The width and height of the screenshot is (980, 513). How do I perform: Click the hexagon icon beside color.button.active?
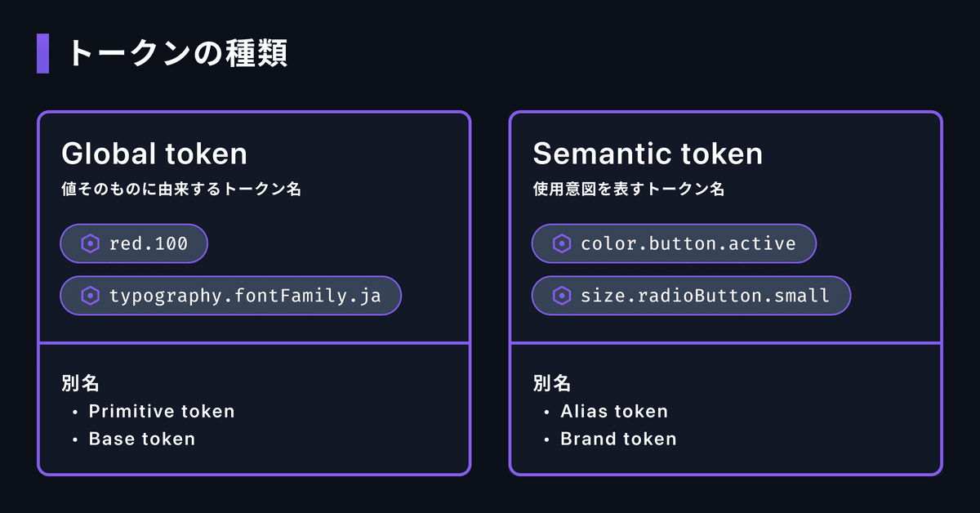tap(562, 243)
